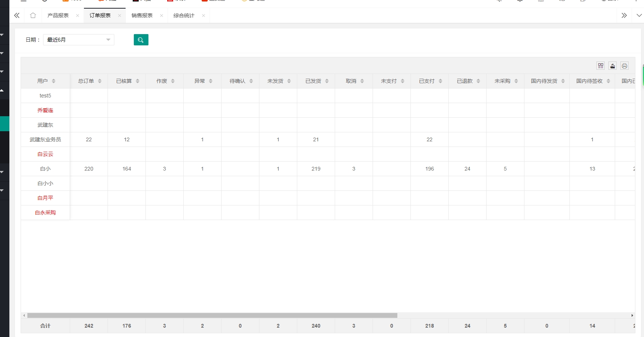
Task: Close the 综合统计 tab
Action: click(x=204, y=15)
